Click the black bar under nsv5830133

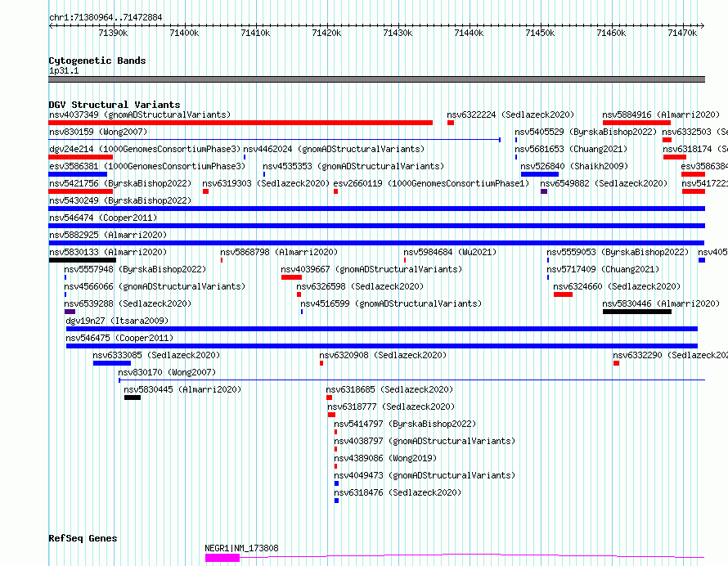82,260
